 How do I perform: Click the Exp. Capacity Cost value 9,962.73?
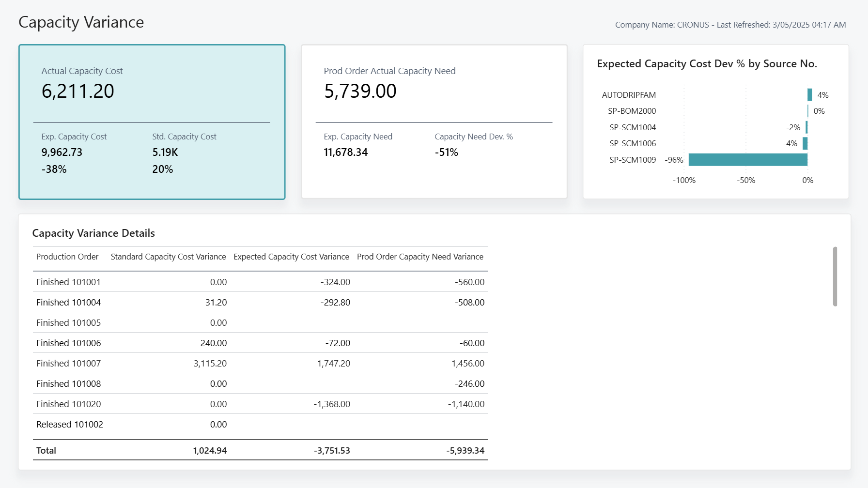62,152
